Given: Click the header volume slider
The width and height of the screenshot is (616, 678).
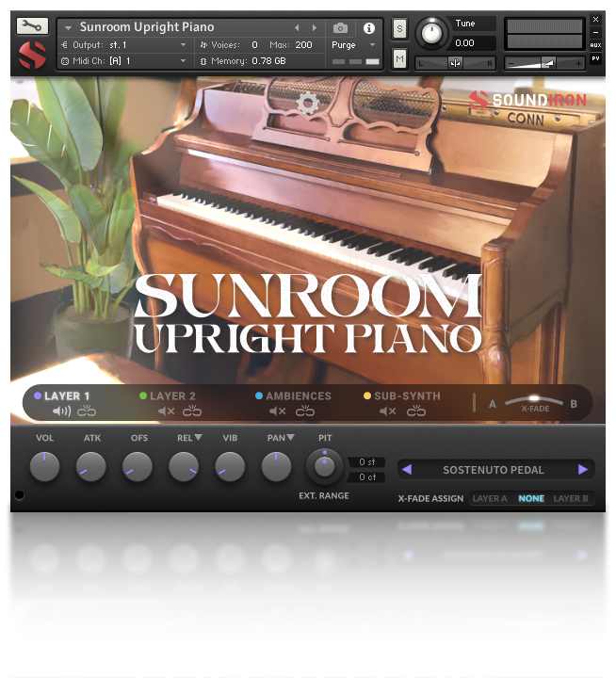Looking at the screenshot, I should click(x=544, y=64).
